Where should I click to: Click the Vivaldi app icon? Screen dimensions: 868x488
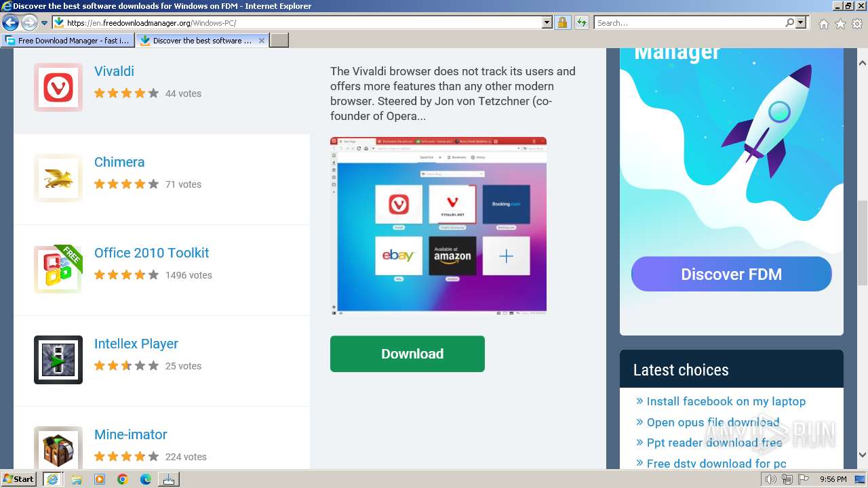[x=58, y=87]
